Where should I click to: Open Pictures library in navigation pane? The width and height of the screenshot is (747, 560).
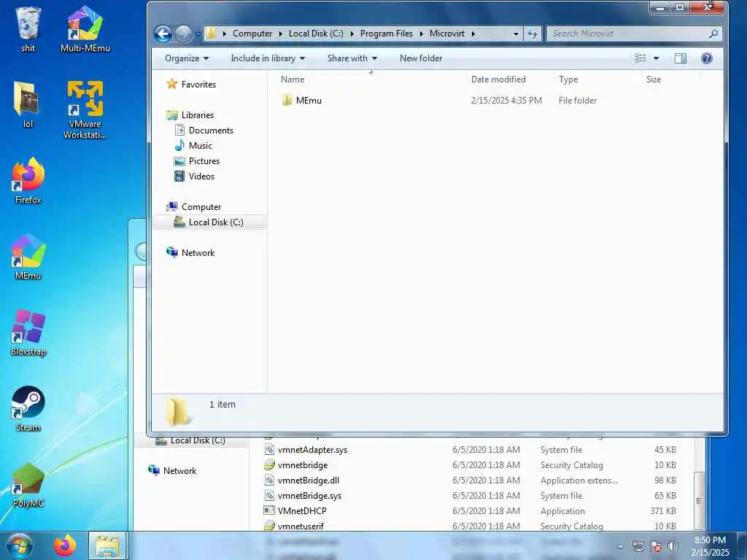point(204,161)
